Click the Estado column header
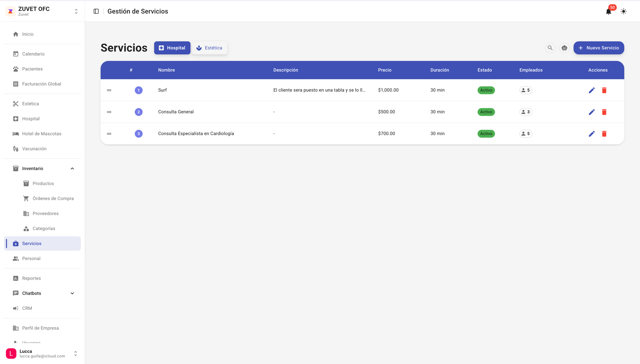 (x=484, y=70)
